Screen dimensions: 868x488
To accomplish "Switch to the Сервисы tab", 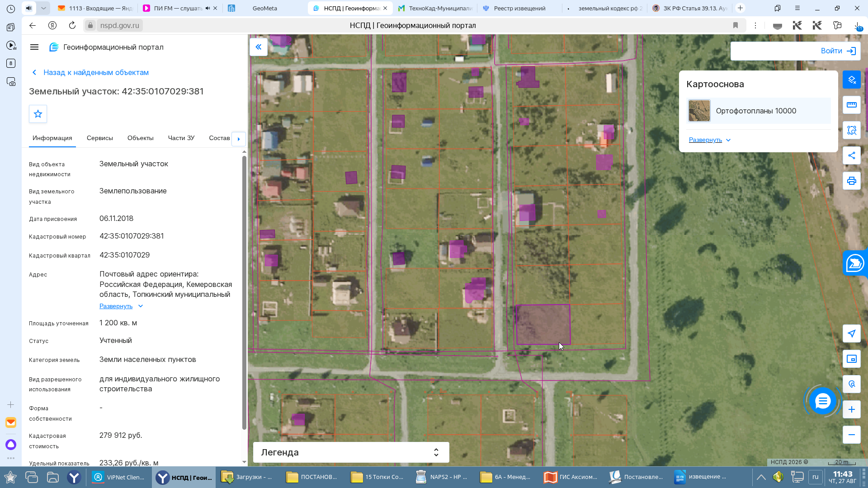I will click(x=100, y=138).
